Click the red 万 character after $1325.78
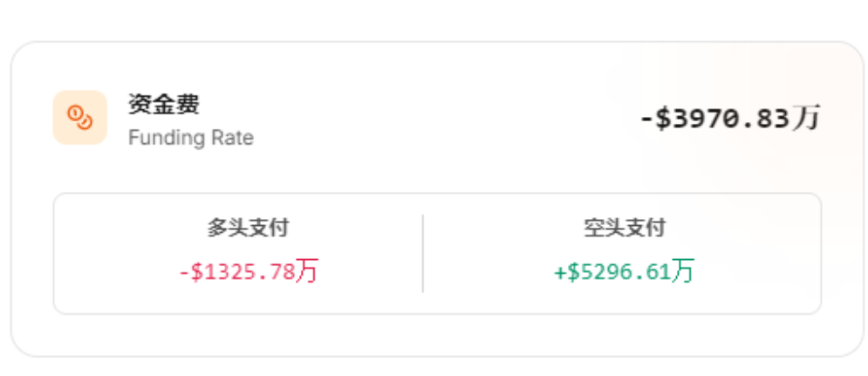The height and width of the screenshot is (376, 868). [x=306, y=270]
